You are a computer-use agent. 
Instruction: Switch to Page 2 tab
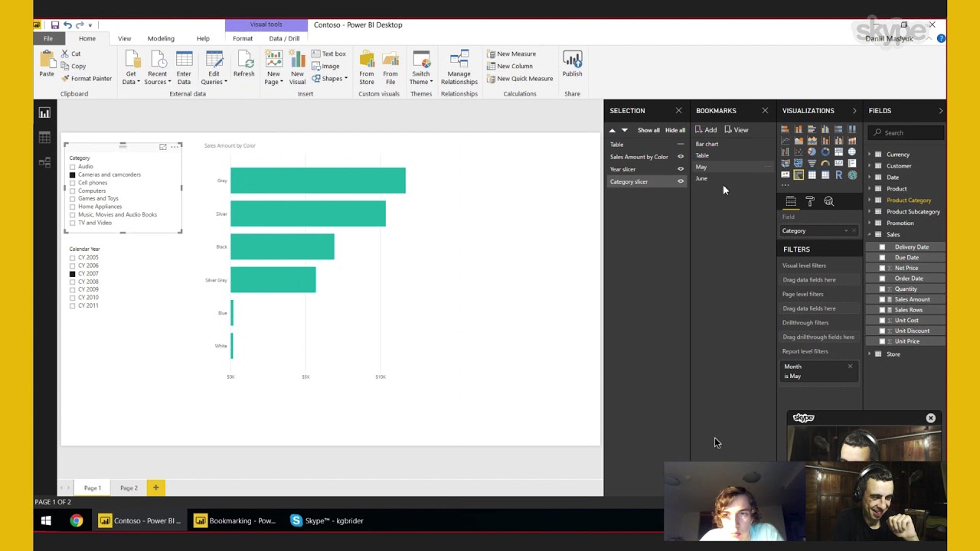coord(129,487)
